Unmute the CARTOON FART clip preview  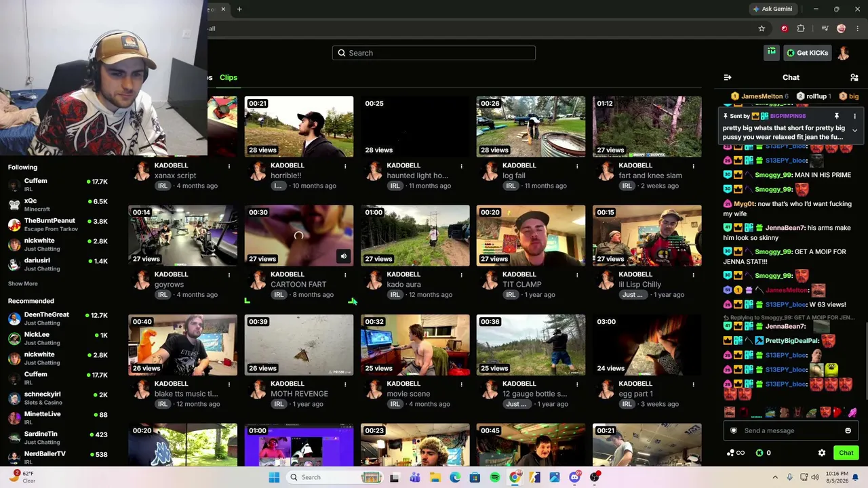tap(343, 256)
